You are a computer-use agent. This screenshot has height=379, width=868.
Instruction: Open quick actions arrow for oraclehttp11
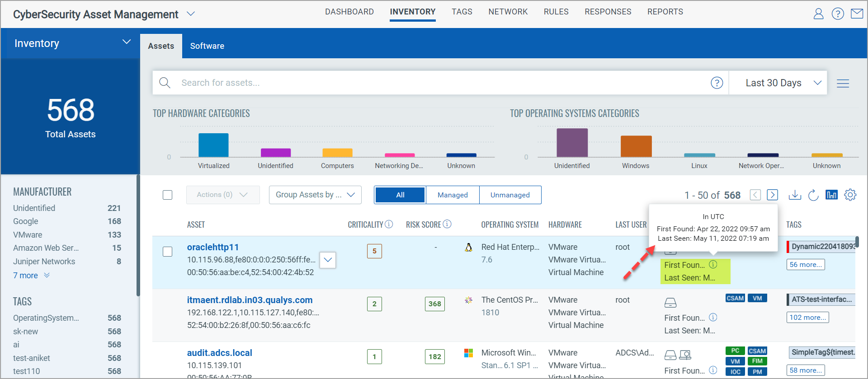pos(328,260)
